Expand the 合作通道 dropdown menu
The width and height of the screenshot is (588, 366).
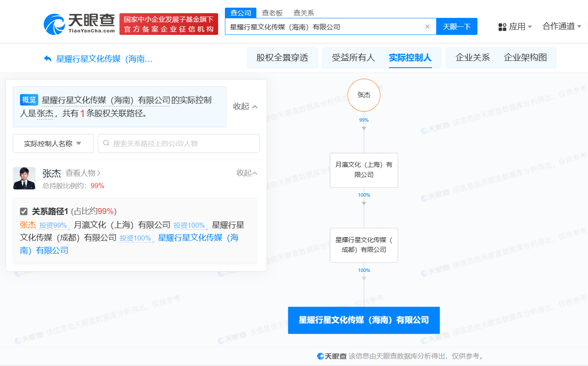click(579, 27)
